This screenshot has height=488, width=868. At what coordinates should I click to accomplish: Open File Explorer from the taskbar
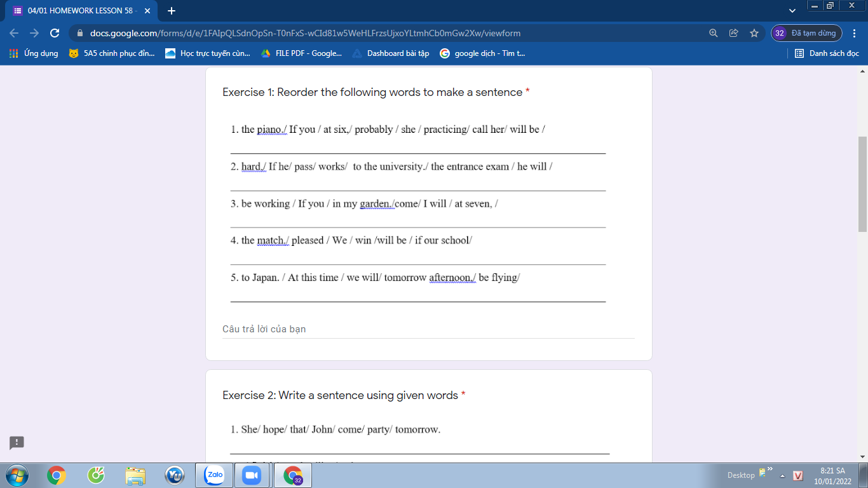(x=135, y=475)
